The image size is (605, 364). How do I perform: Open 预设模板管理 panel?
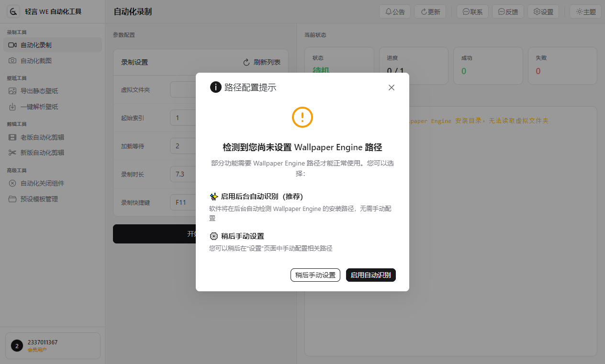pyautogui.click(x=40, y=199)
